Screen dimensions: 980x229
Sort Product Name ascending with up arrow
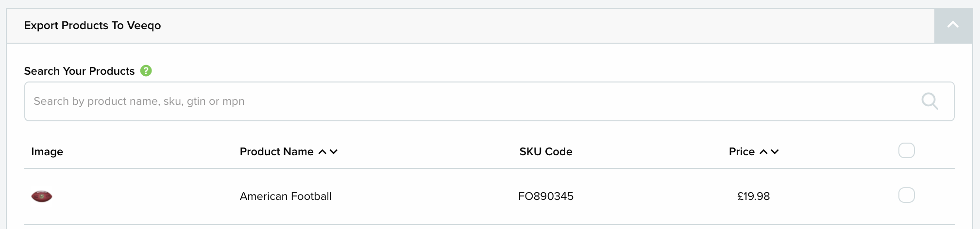(322, 152)
